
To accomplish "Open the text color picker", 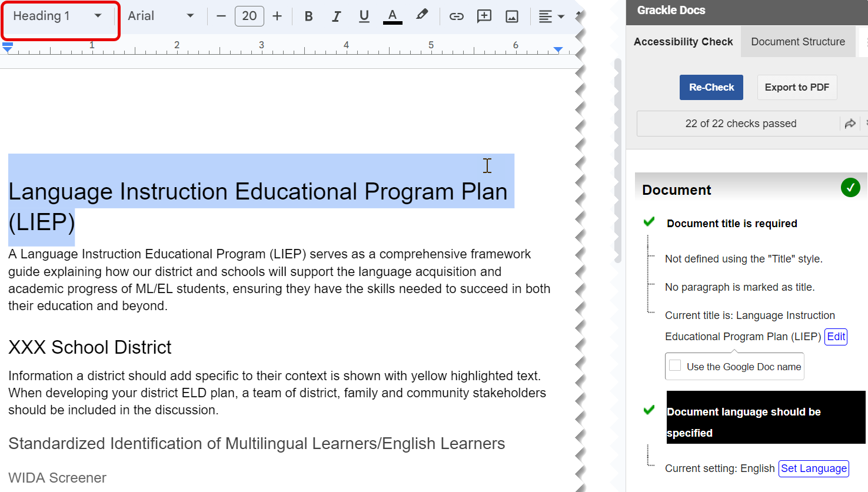I will click(x=393, y=16).
